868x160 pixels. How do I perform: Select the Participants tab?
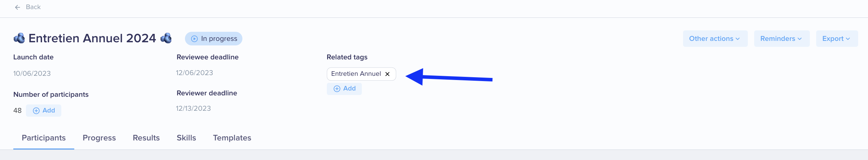44,138
